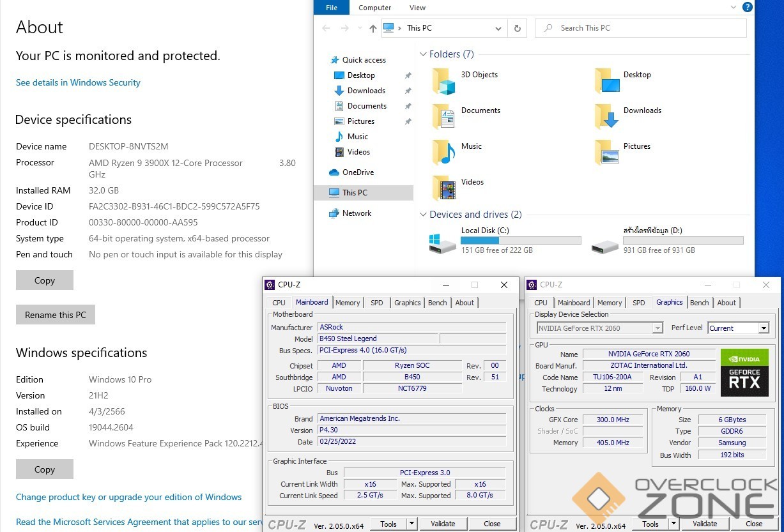Click the Search This PC field

click(x=641, y=28)
